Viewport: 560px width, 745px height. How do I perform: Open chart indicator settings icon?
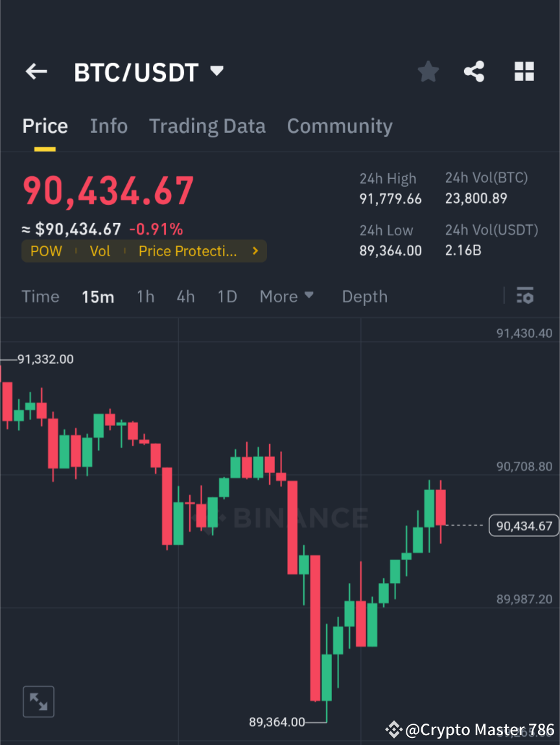[525, 296]
